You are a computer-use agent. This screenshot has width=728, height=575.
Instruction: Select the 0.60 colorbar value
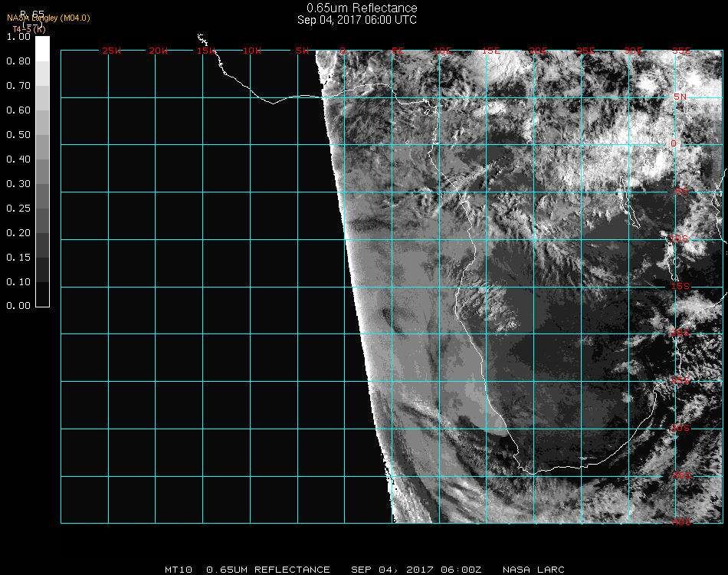coord(18,110)
